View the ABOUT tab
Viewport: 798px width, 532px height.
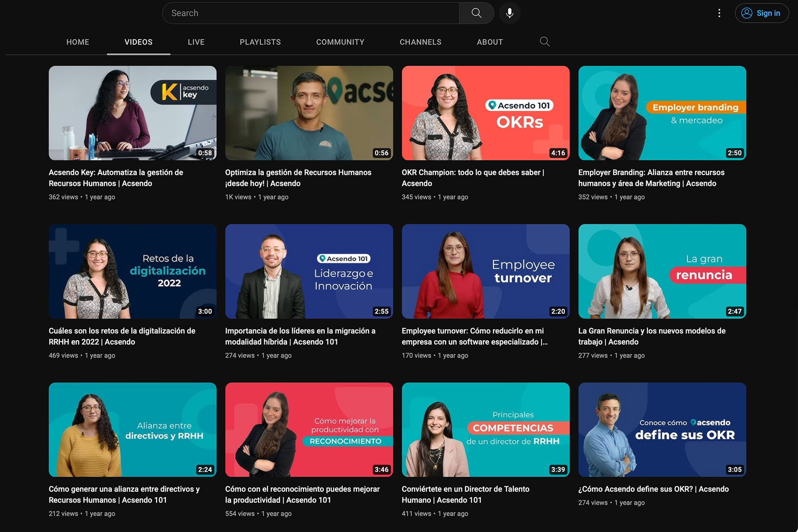[x=490, y=42]
